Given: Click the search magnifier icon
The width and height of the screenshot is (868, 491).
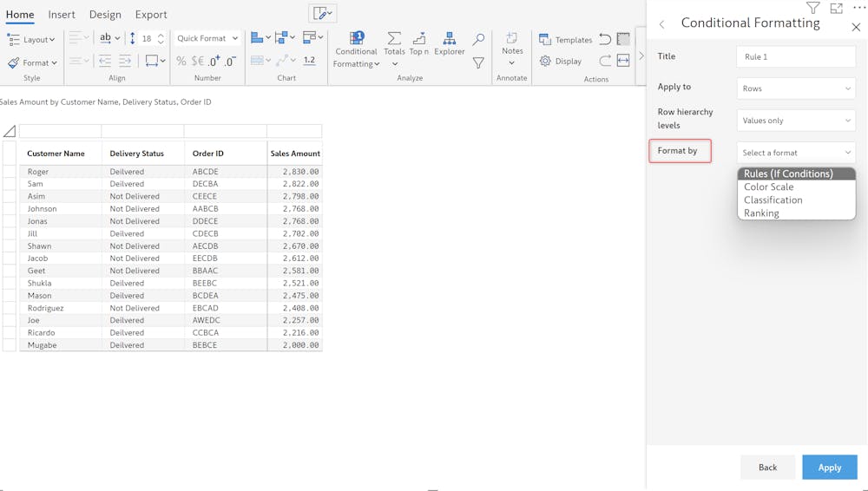Looking at the screenshot, I should pos(478,39).
